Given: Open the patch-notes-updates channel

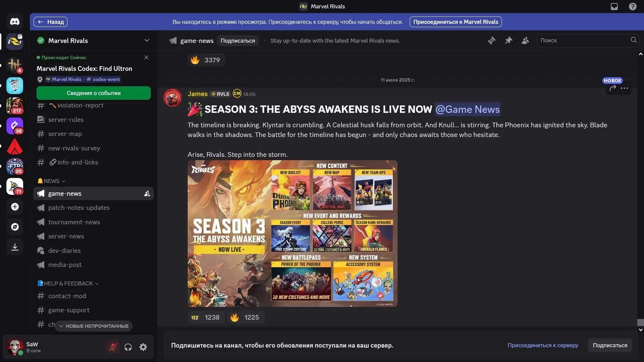Looking at the screenshot, I should coord(79,208).
